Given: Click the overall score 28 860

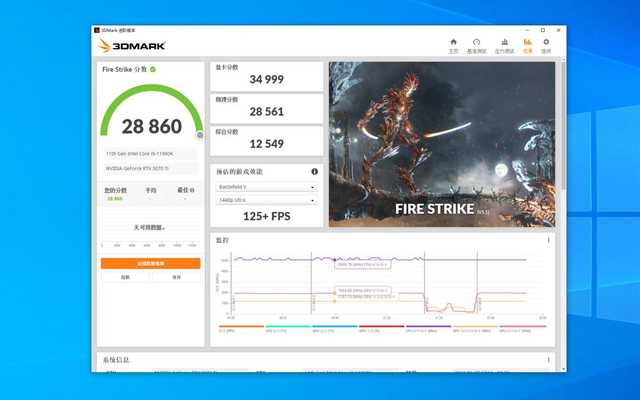Looking at the screenshot, I should (x=151, y=126).
